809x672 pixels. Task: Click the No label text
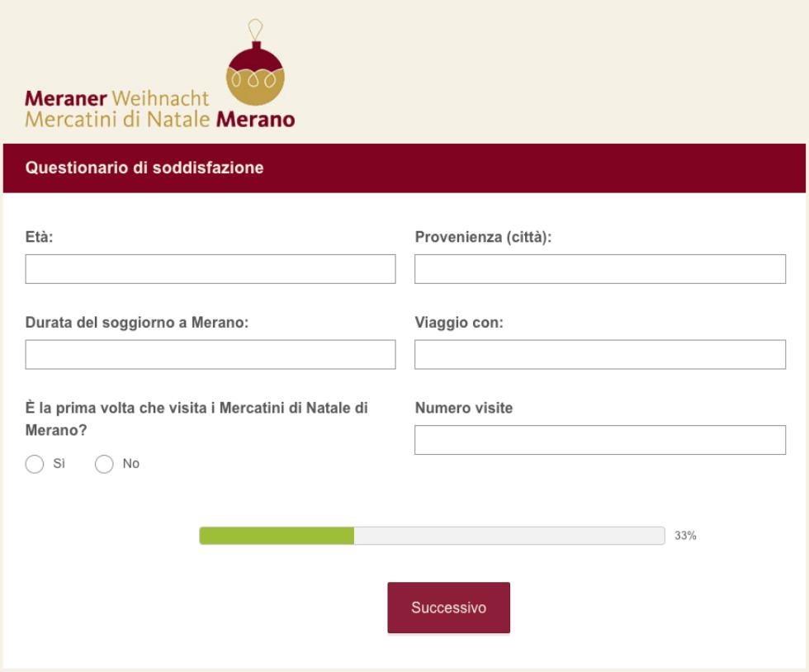pyautogui.click(x=131, y=463)
